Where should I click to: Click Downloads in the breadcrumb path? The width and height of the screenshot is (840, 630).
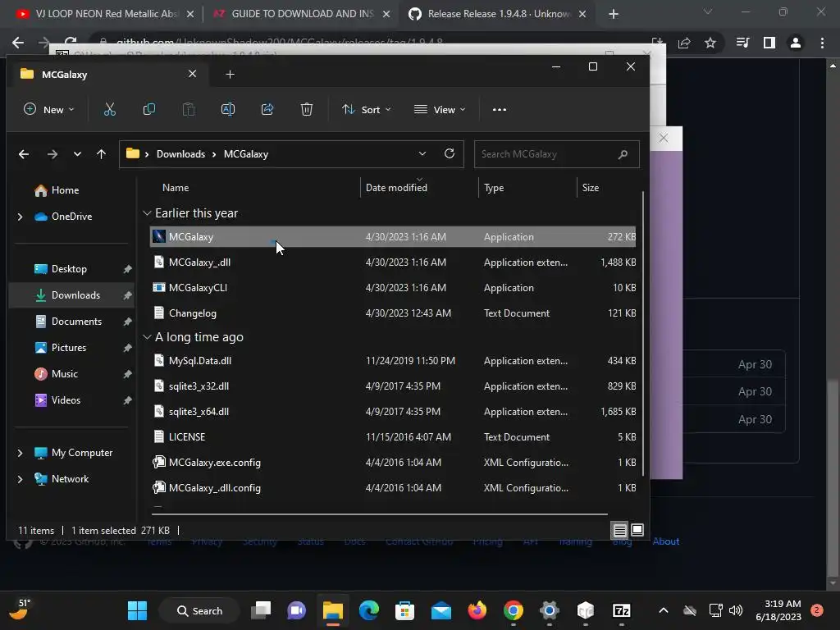coord(180,154)
